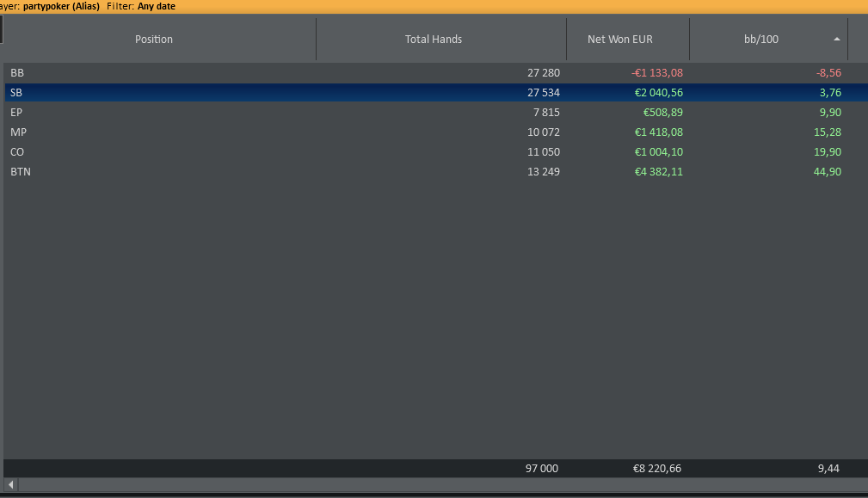The height and width of the screenshot is (498, 868).
Task: Sort by the bb/100 column header
Action: click(x=768, y=40)
